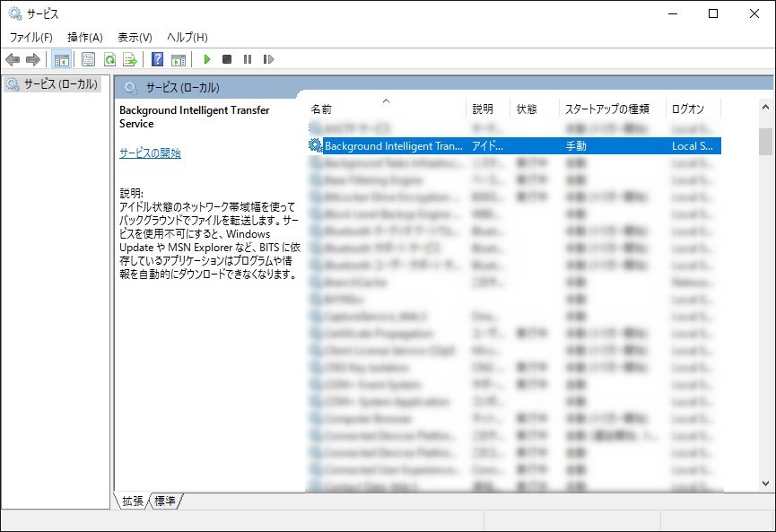Open the 表示(V) menu
The height and width of the screenshot is (532, 776).
click(135, 37)
